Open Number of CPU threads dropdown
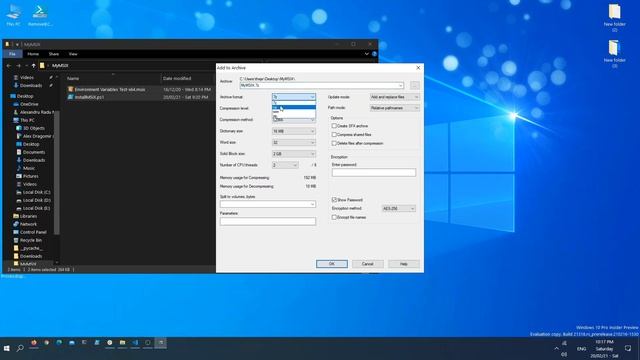The width and height of the screenshot is (640, 360). coord(285,165)
